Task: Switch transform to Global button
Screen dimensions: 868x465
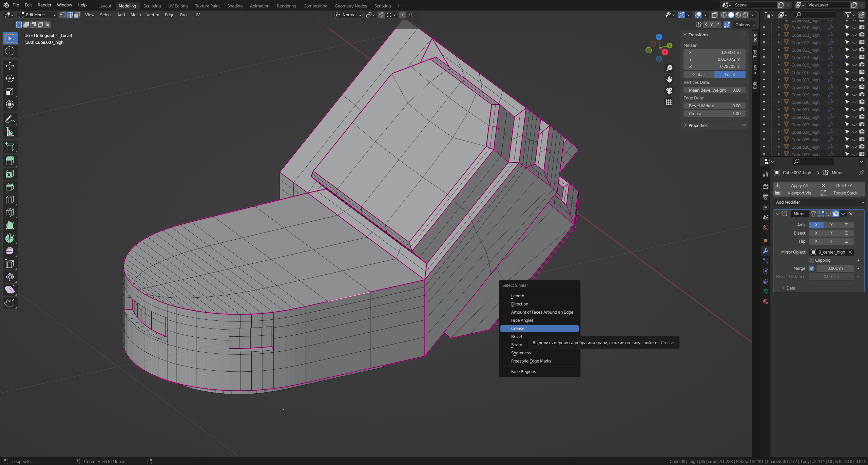Action: click(x=698, y=75)
